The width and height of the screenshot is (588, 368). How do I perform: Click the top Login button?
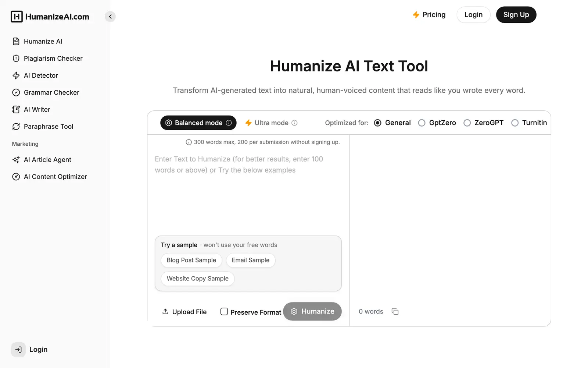[473, 15]
